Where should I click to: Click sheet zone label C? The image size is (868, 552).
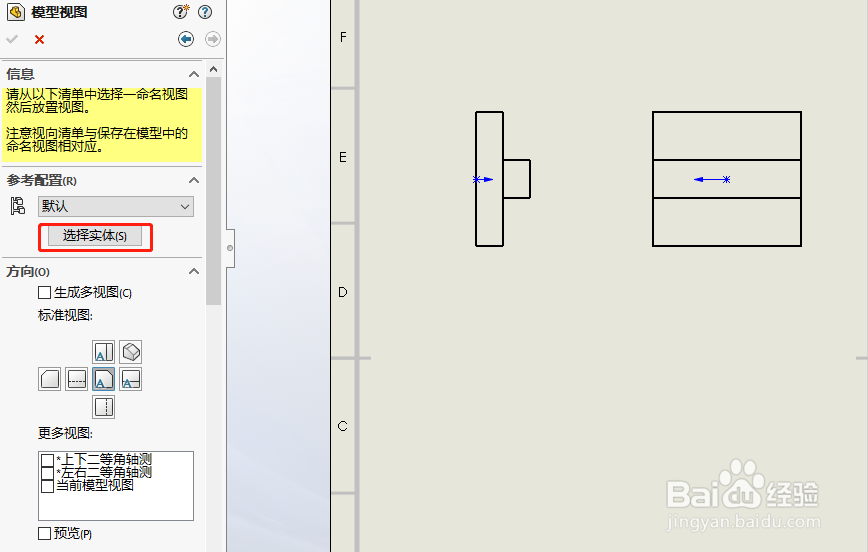pos(343,426)
